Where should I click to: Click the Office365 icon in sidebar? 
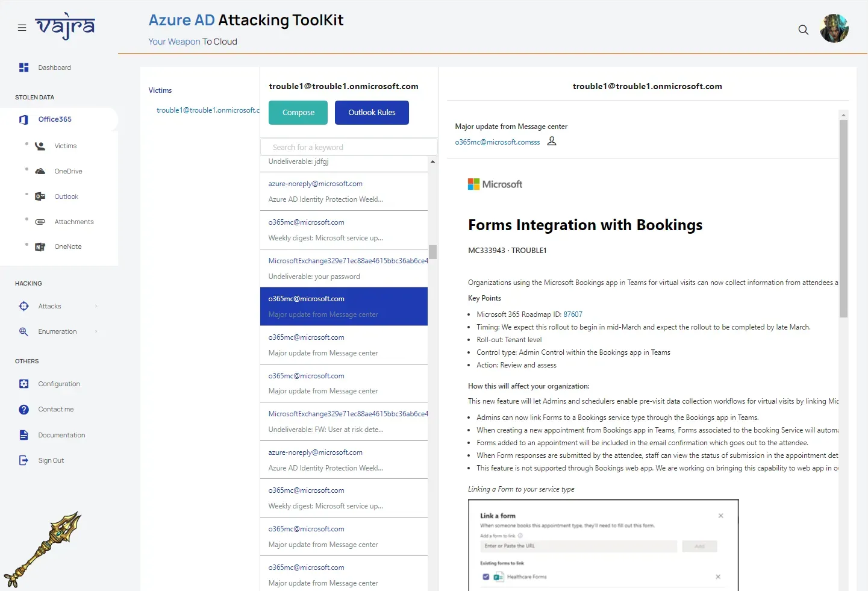click(x=23, y=119)
